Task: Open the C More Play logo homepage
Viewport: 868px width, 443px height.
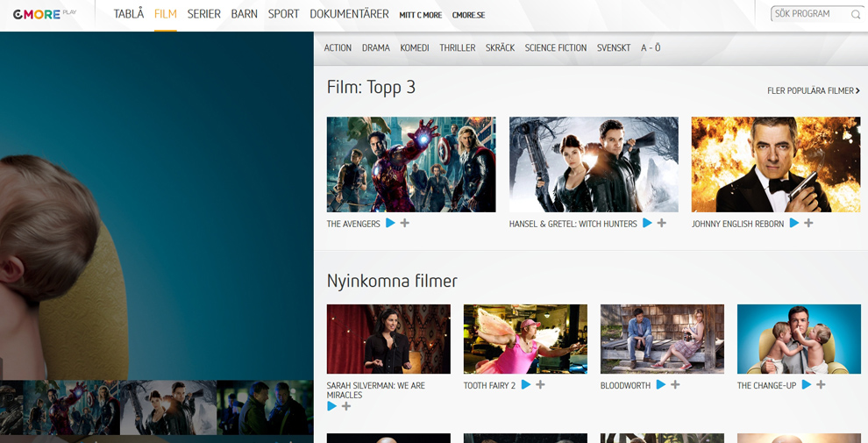Action: pyautogui.click(x=45, y=14)
